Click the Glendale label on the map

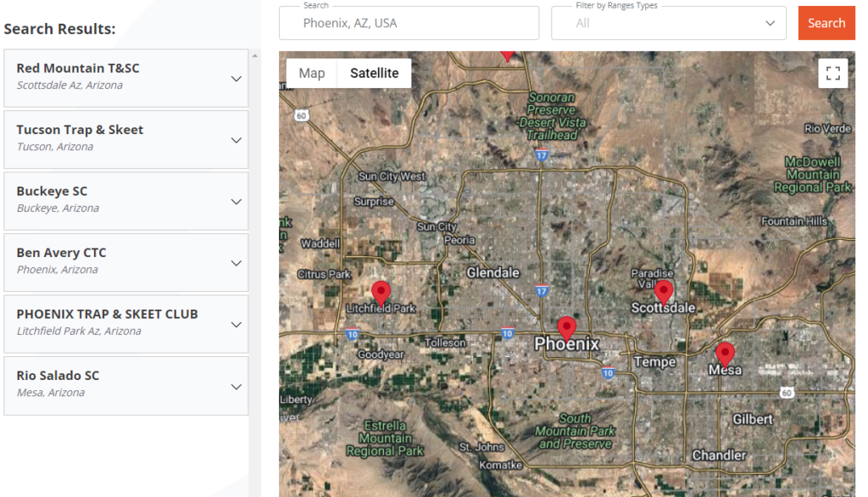pos(492,272)
